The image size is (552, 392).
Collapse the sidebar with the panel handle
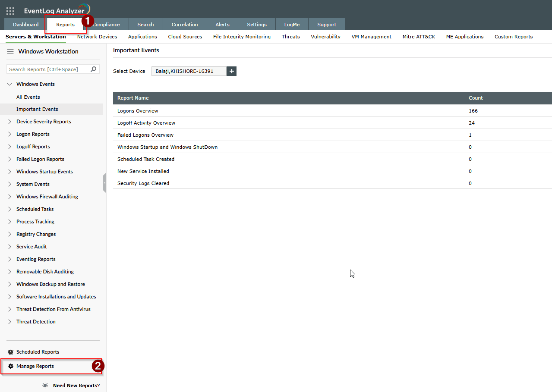104,183
